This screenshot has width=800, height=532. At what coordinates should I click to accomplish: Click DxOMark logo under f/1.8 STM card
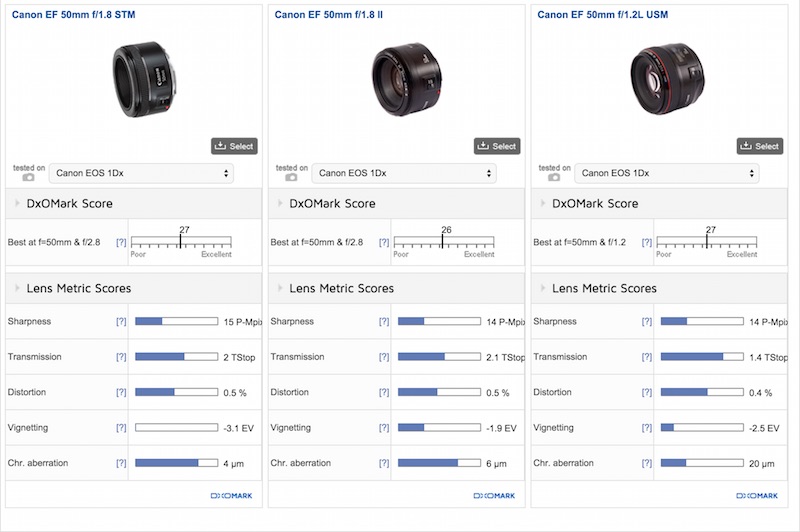click(232, 496)
